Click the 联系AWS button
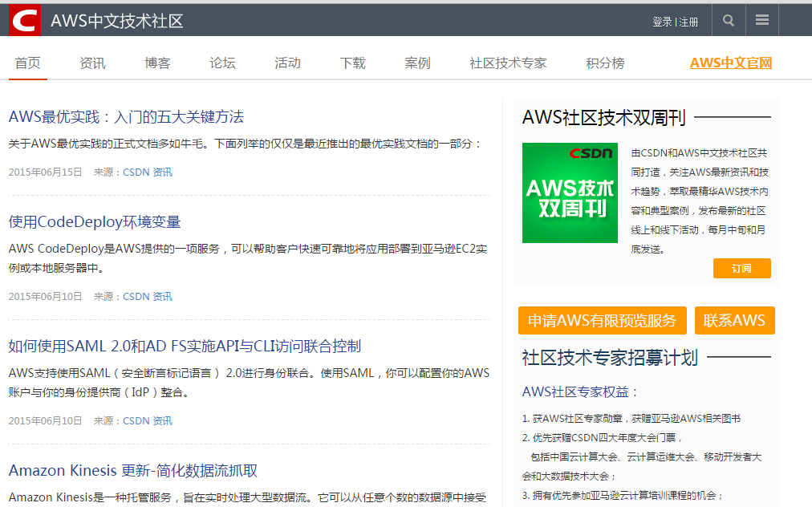 point(734,321)
